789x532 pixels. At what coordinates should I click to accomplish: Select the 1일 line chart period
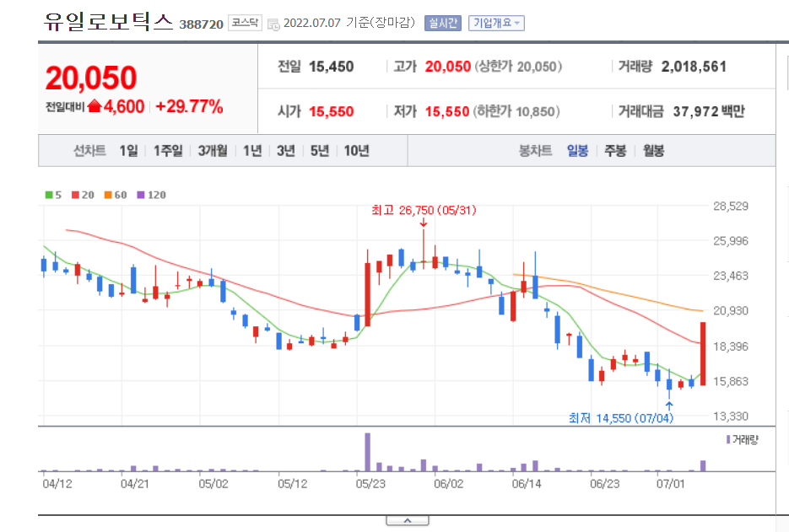pos(128,150)
